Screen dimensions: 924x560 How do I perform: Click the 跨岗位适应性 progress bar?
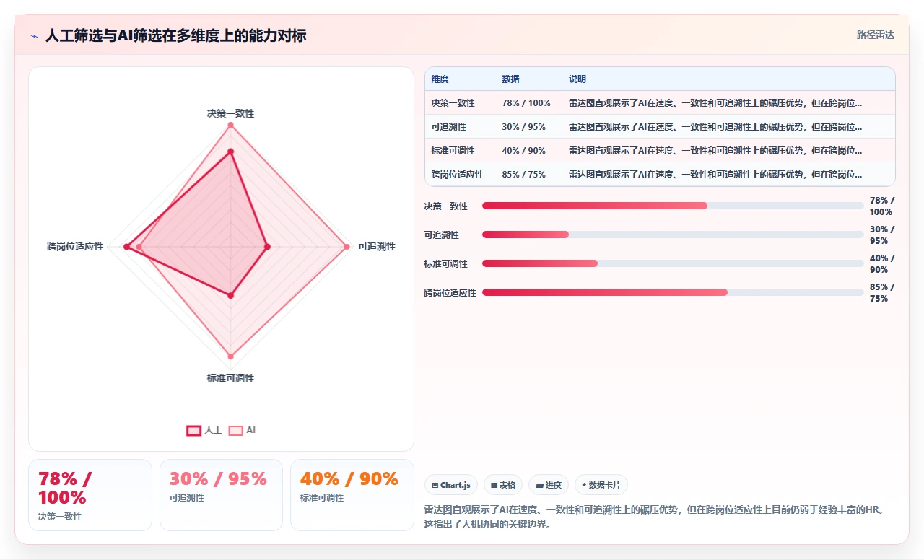[x=673, y=292]
